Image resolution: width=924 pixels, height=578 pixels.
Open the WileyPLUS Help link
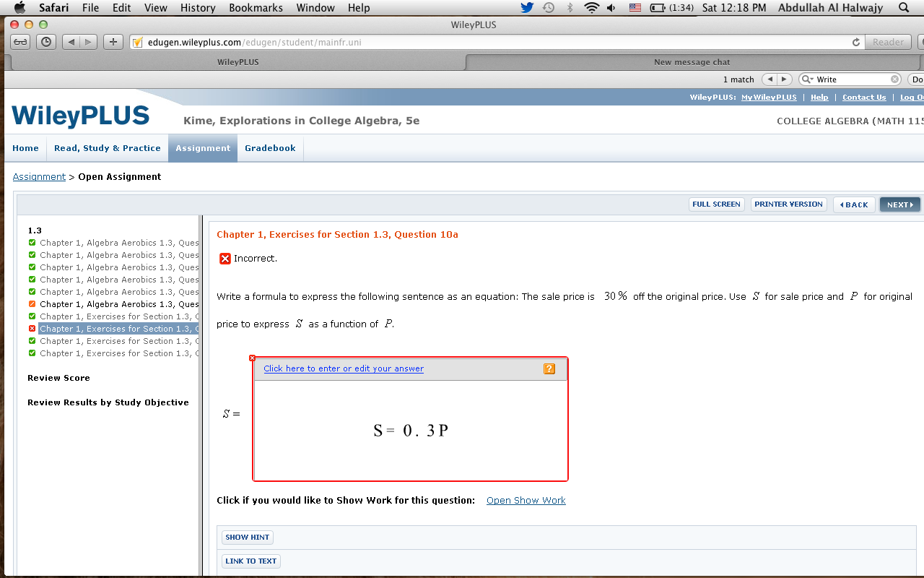pos(819,98)
